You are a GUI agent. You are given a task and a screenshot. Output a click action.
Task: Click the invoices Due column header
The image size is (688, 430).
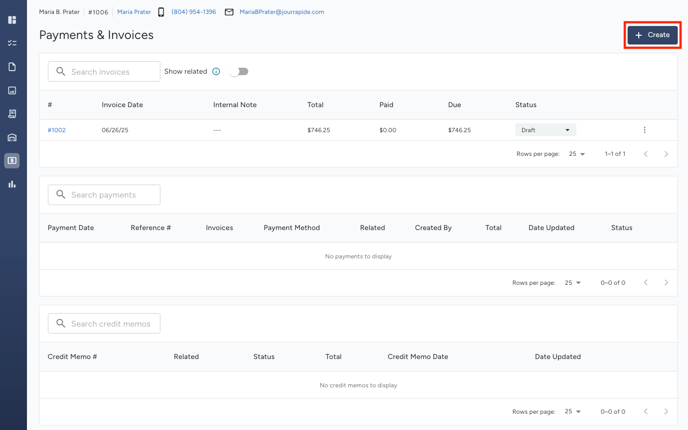455,105
